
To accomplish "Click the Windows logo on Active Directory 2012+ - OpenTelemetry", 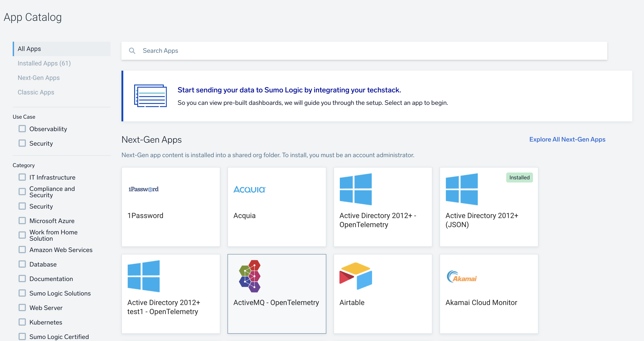I will [x=356, y=189].
